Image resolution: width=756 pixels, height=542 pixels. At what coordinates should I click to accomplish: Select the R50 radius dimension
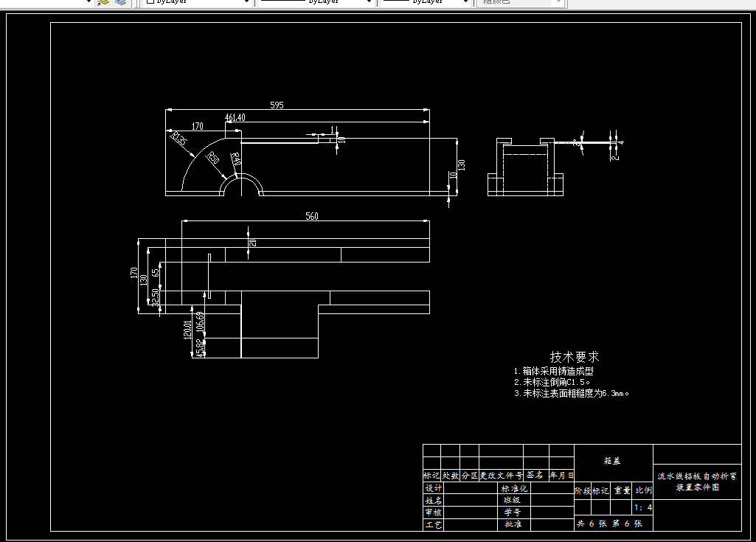point(213,158)
